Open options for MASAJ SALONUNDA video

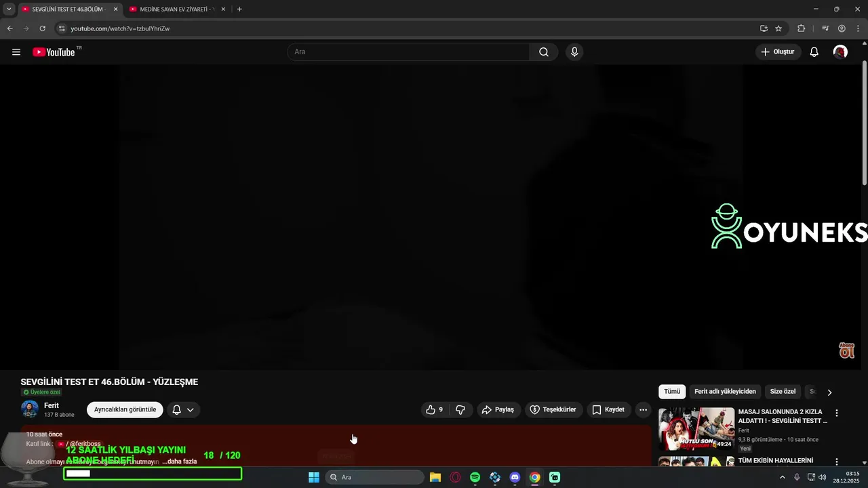[836, 413]
